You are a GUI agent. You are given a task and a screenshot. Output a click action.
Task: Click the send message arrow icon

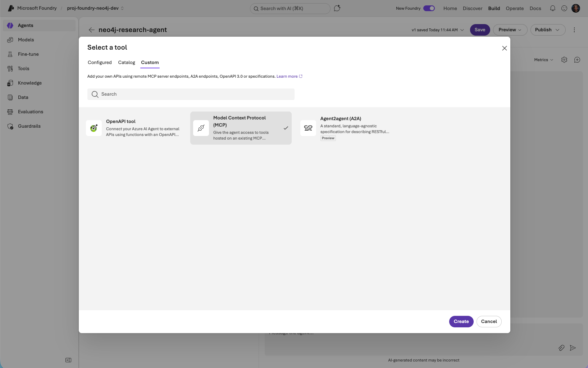coord(573,348)
